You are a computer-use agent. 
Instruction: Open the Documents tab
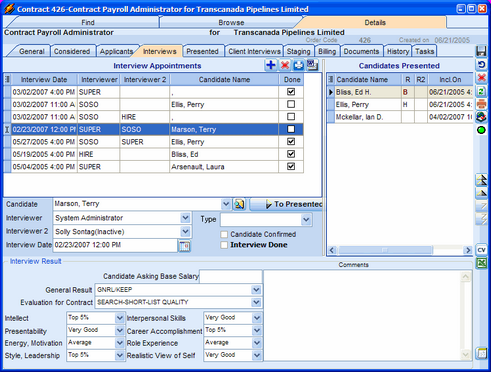pyautogui.click(x=361, y=51)
